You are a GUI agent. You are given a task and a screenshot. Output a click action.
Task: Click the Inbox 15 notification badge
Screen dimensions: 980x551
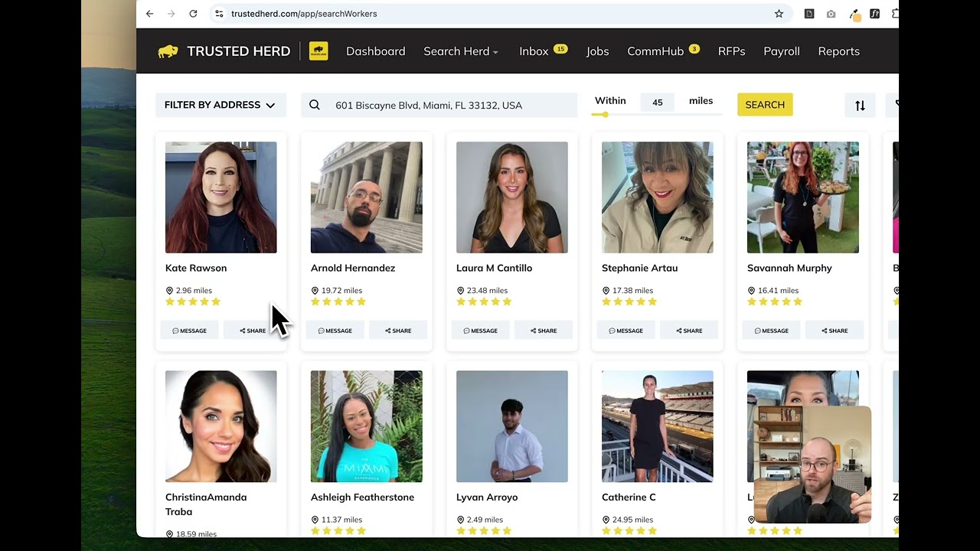(560, 48)
